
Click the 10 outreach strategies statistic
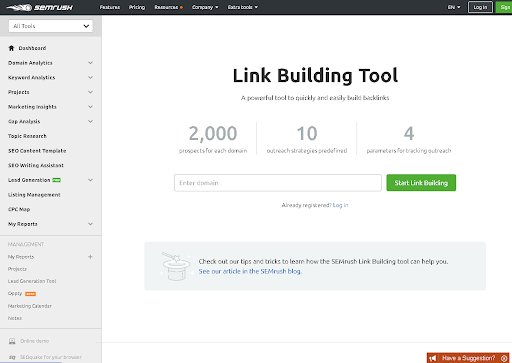pyautogui.click(x=307, y=139)
